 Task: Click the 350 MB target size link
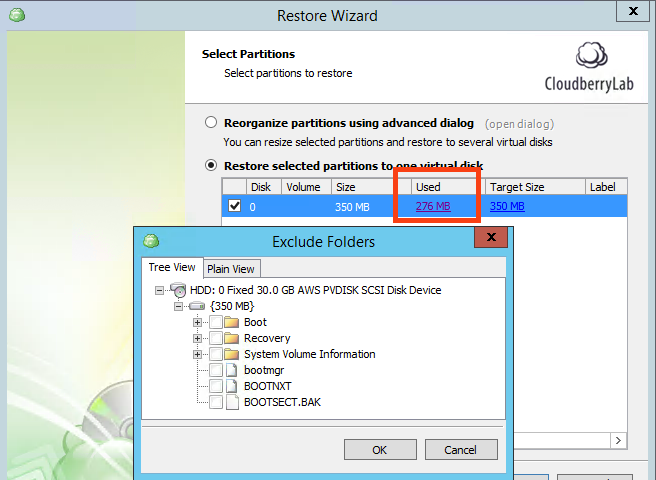[x=507, y=206]
